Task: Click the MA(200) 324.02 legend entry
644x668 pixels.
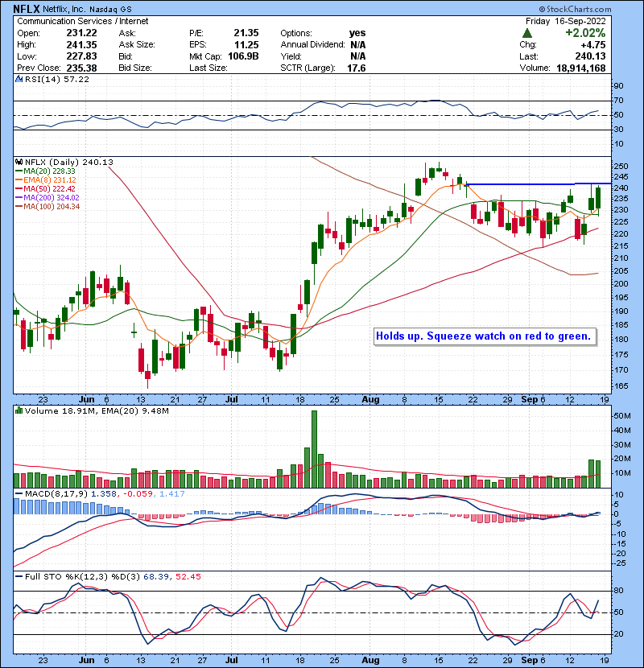Action: coord(47,198)
